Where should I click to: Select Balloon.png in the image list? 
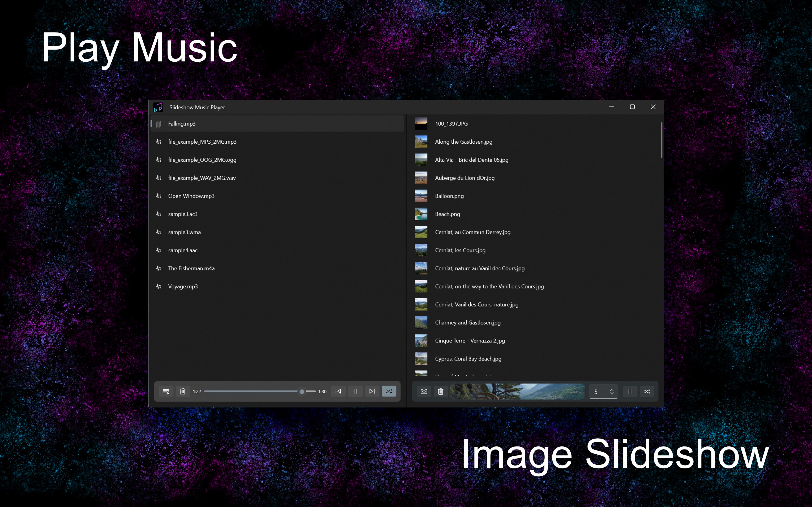pos(449,196)
